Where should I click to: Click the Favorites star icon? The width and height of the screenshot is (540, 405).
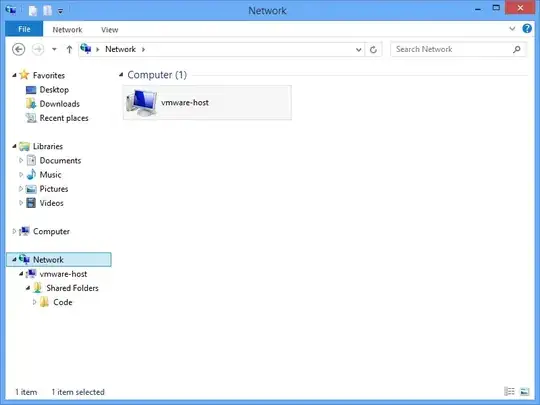24,74
